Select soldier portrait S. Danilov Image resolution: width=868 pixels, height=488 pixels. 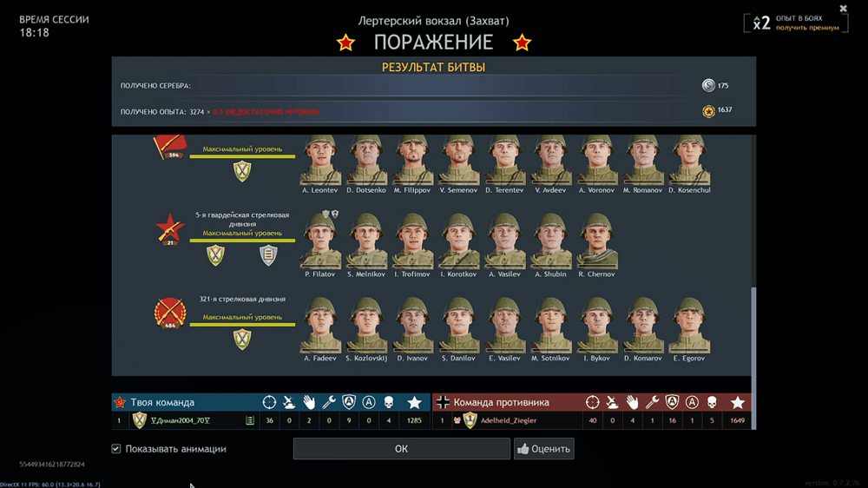(458, 326)
